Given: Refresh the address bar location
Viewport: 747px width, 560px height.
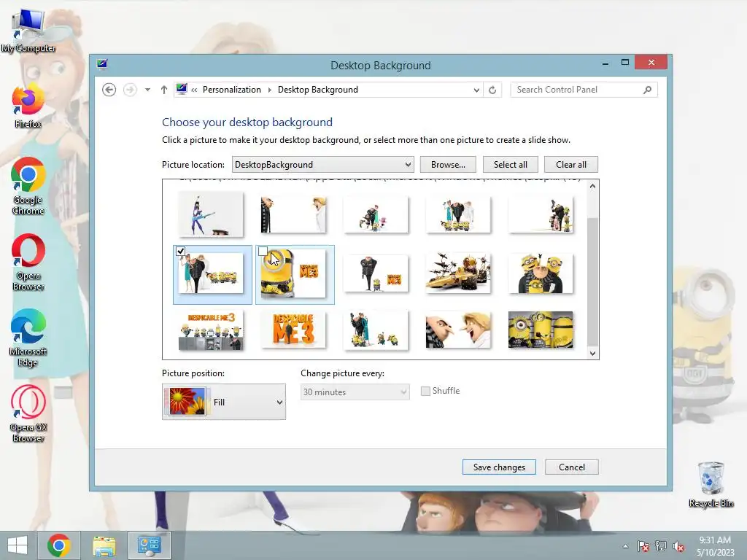Looking at the screenshot, I should [492, 90].
